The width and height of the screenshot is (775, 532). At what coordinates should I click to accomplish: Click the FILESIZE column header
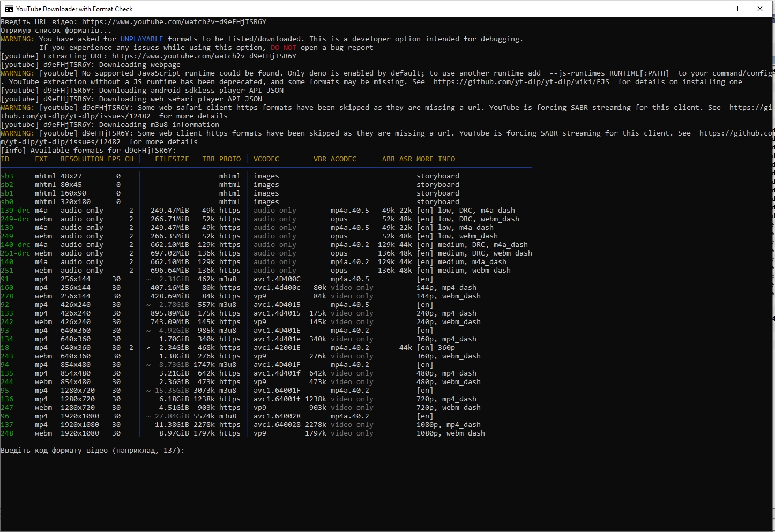pos(172,159)
